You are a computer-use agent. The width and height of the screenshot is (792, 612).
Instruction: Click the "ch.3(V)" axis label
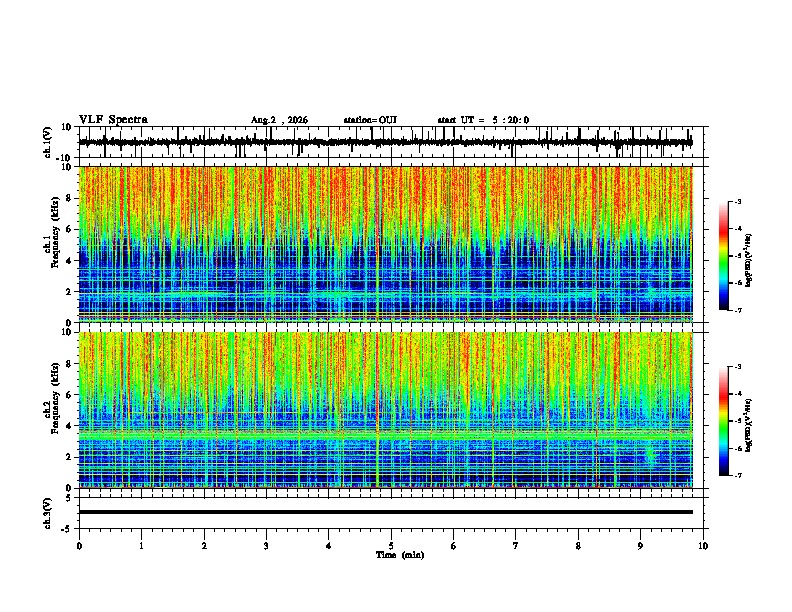tap(48, 513)
